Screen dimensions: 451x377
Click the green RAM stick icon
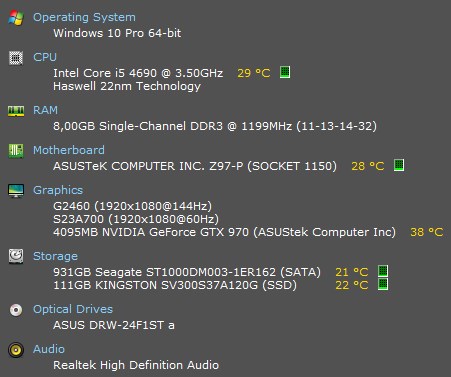click(x=16, y=111)
